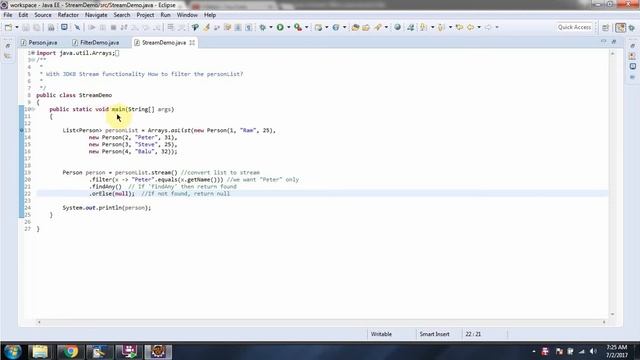The width and height of the screenshot is (640, 360).
Task: Expand the folded import statements
Action: click(x=33, y=53)
